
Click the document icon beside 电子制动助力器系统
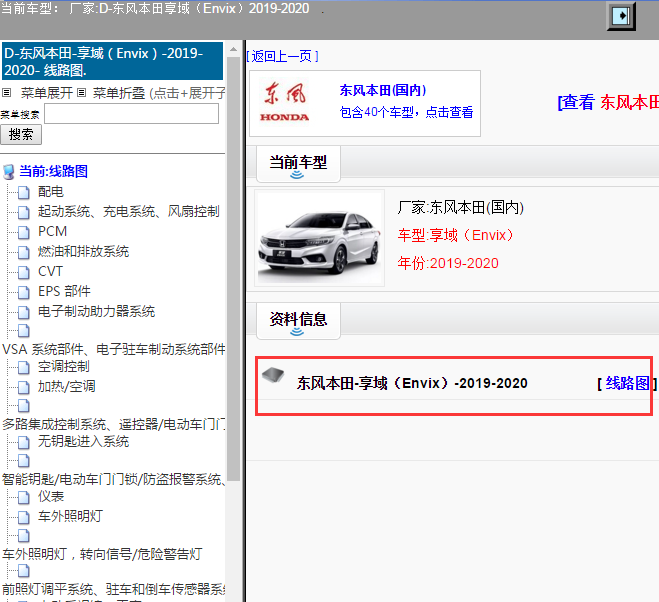(x=24, y=312)
